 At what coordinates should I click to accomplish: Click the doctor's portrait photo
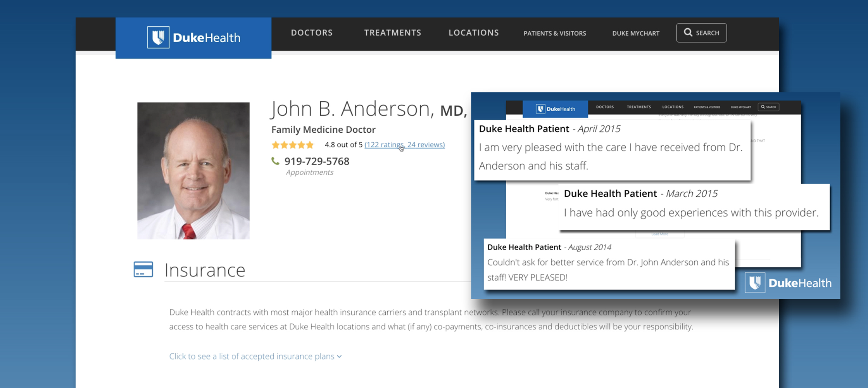[x=193, y=171]
